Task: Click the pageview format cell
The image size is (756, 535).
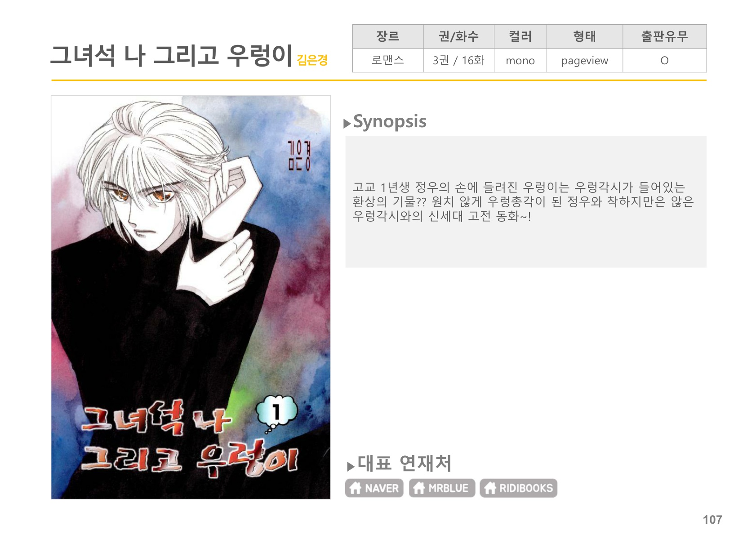Action: click(x=584, y=60)
